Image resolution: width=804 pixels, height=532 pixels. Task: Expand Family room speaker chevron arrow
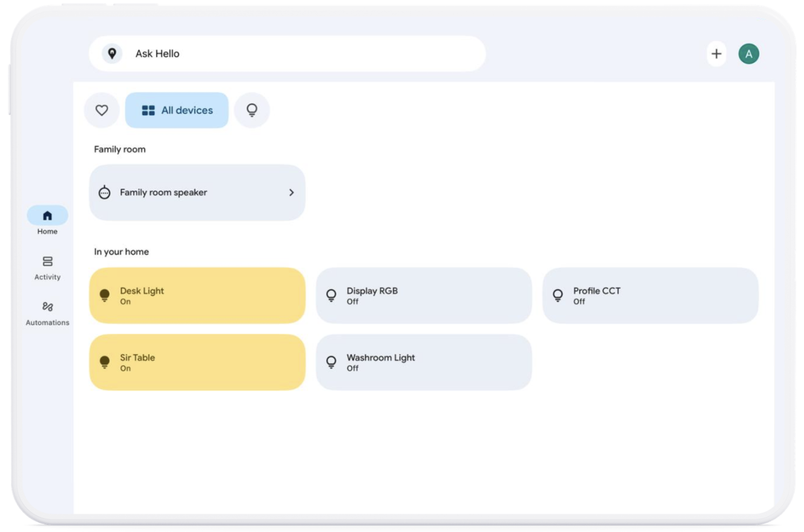coord(291,193)
